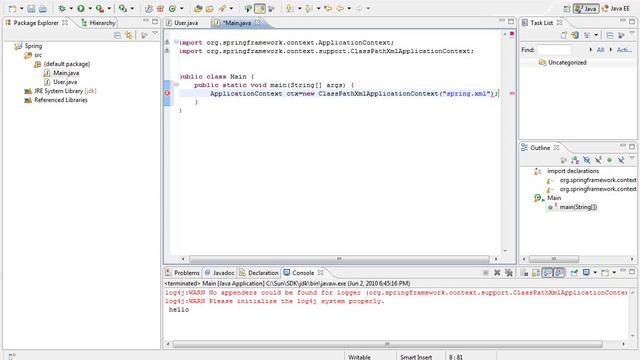Click Collapse All in Package Explorer
Screen dimensions: 640x360
[x=118, y=36]
